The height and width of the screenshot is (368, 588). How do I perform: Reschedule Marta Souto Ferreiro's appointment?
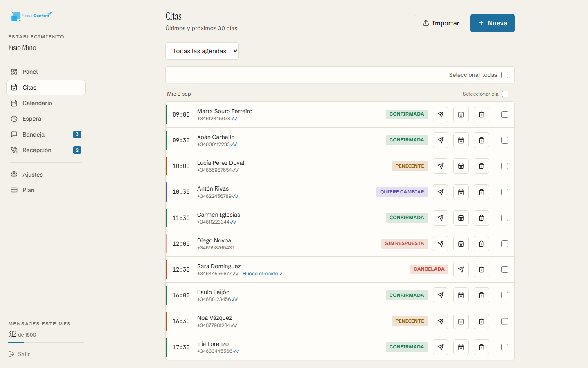pos(461,114)
